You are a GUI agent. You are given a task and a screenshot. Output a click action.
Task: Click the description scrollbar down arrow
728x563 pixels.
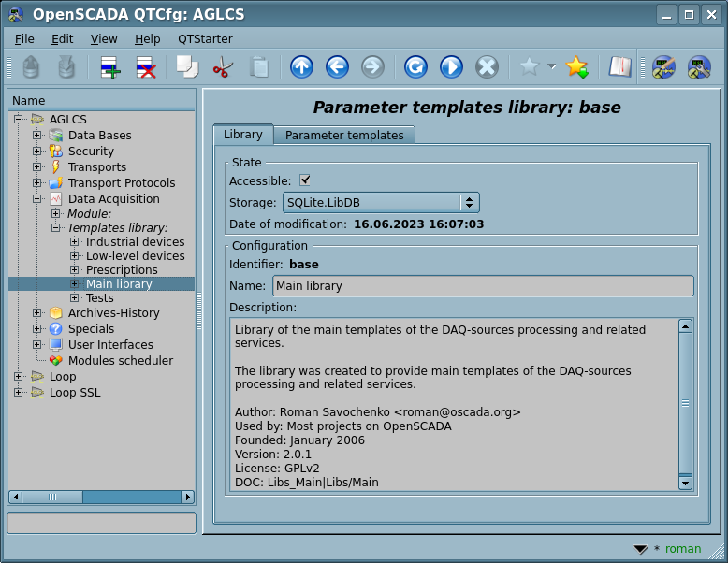pyautogui.click(x=685, y=483)
